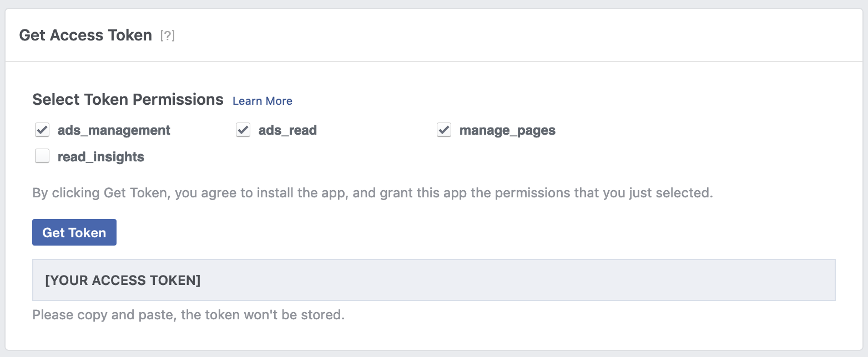
Task: Click the help icon next to Get Access Token
Action: coord(167,35)
